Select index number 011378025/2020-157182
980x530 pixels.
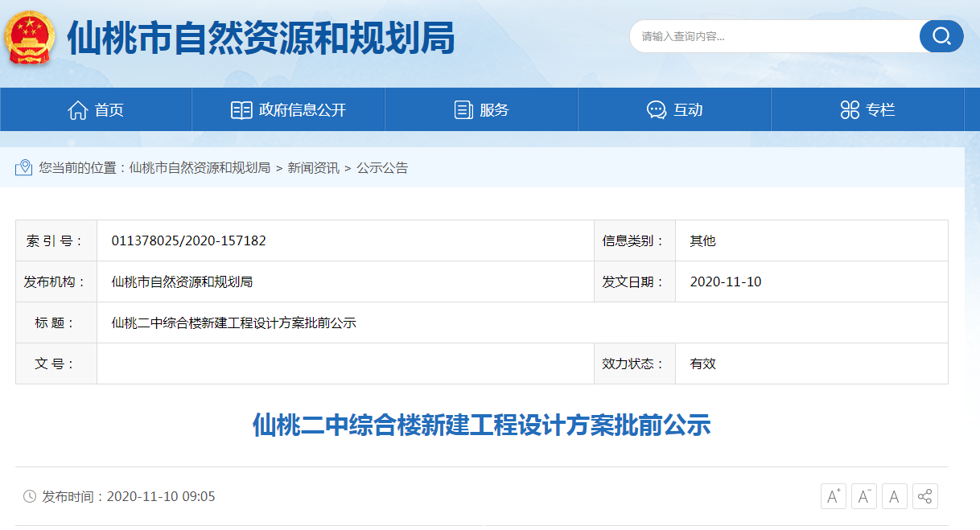click(x=189, y=240)
